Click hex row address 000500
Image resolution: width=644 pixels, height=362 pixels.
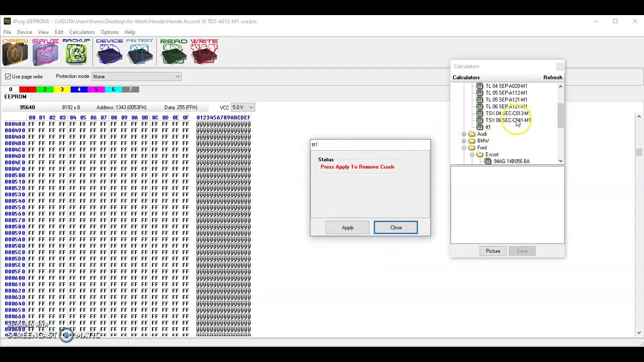[x=15, y=175]
